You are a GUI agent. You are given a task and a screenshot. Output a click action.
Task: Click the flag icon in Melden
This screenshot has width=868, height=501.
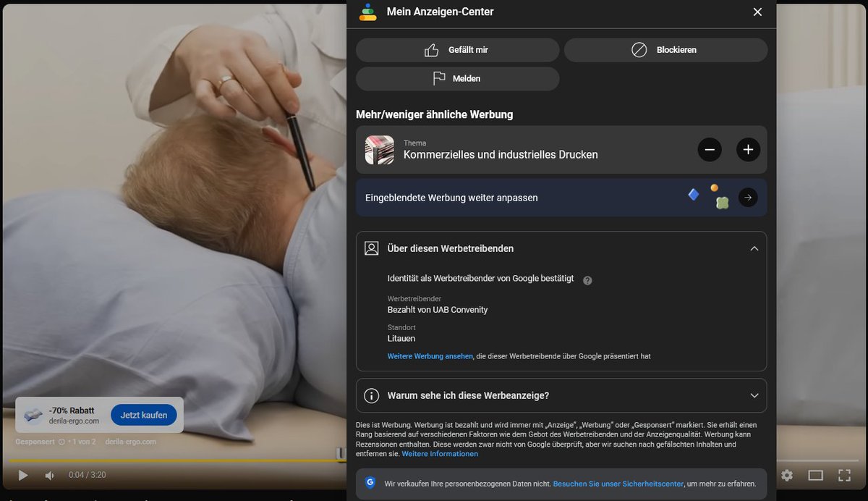click(x=439, y=78)
